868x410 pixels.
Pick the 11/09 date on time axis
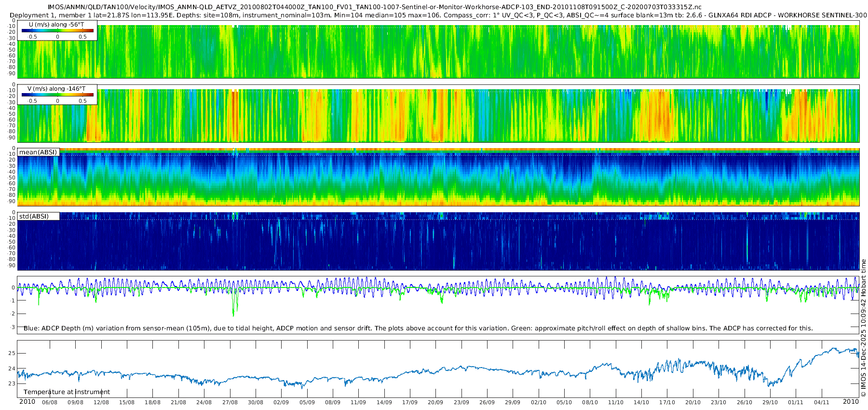358,402
